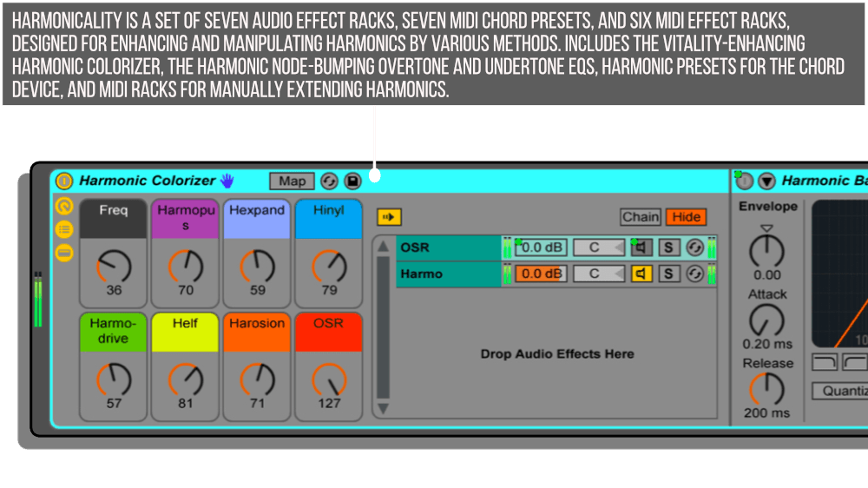868x488 pixels.
Task: Click the OSR macro knob
Action: click(329, 380)
